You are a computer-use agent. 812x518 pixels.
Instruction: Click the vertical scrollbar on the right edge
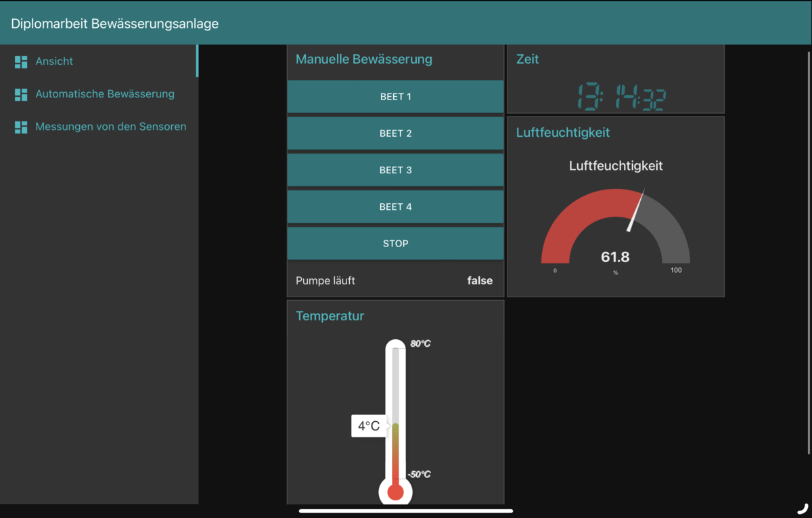click(809, 251)
